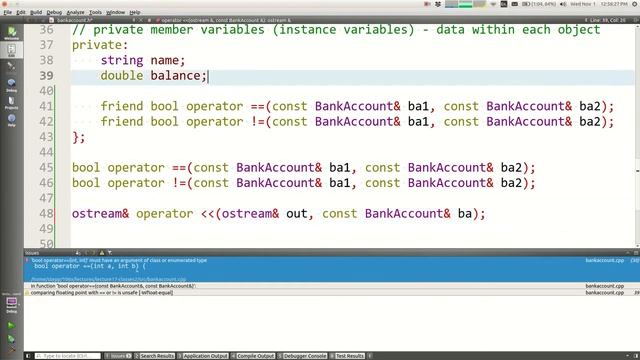This screenshot has height=360, width=640.
Task: Open the Help menu
Action: (135, 12)
